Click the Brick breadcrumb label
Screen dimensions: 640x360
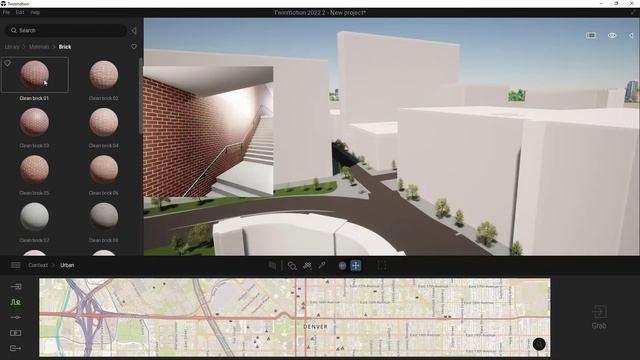[x=65, y=47]
